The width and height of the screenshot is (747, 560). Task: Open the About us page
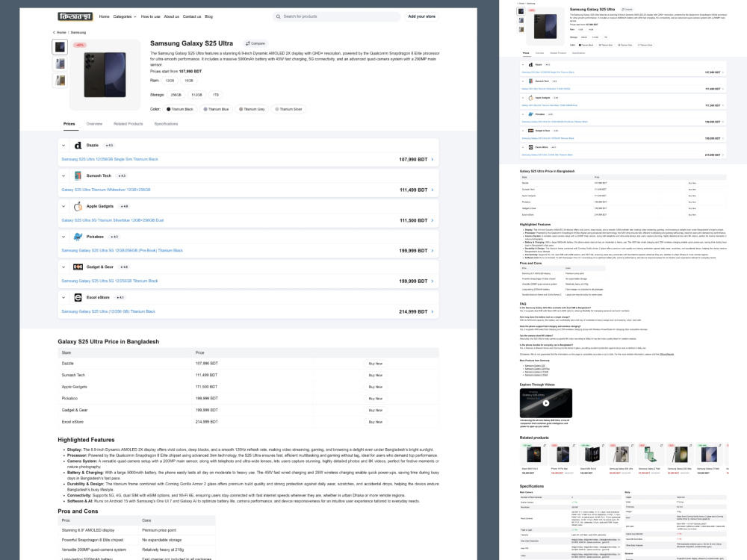point(172,16)
